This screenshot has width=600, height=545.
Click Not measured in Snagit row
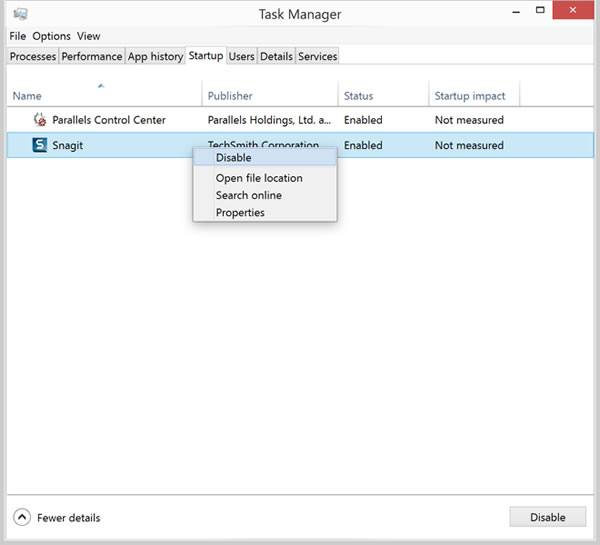tap(469, 145)
